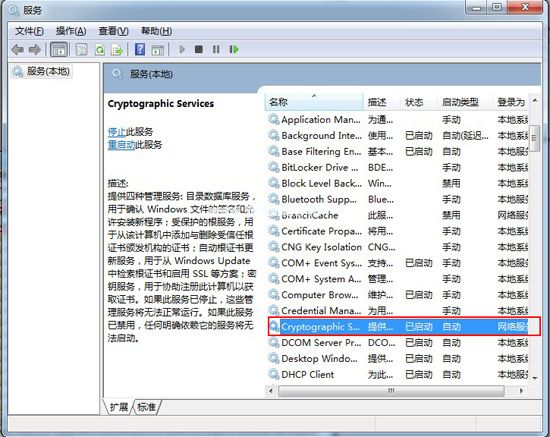Click the 重启动 this service link

click(121, 144)
